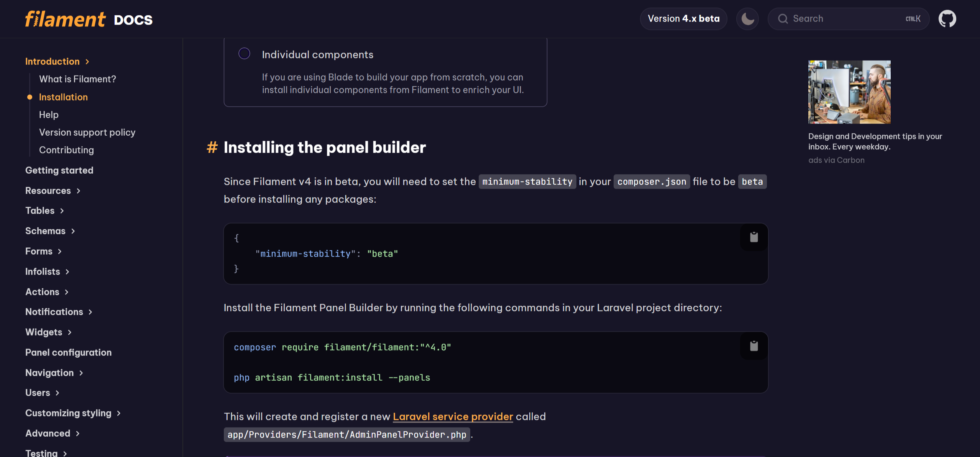Go to Version support policy page
The image size is (980, 457).
point(87,132)
